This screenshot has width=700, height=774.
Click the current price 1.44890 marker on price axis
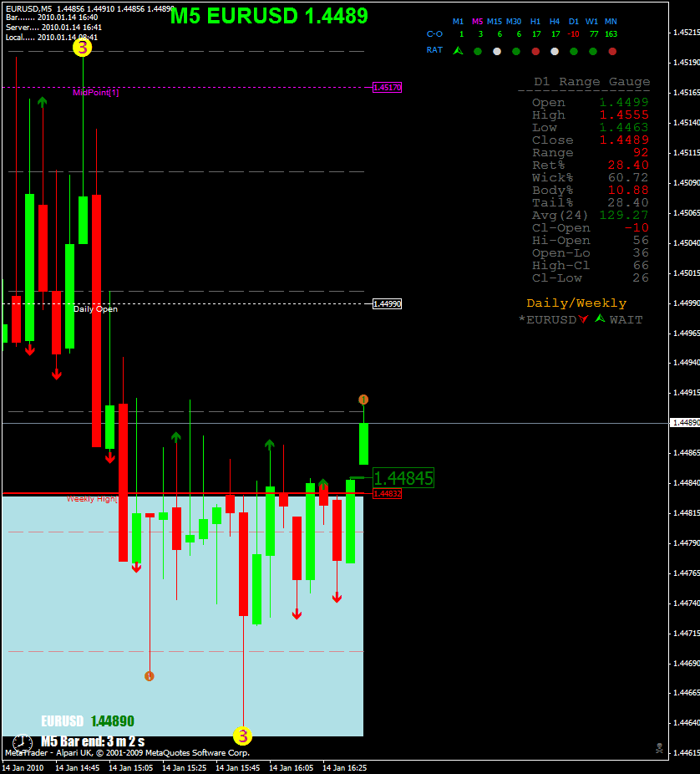(x=685, y=423)
